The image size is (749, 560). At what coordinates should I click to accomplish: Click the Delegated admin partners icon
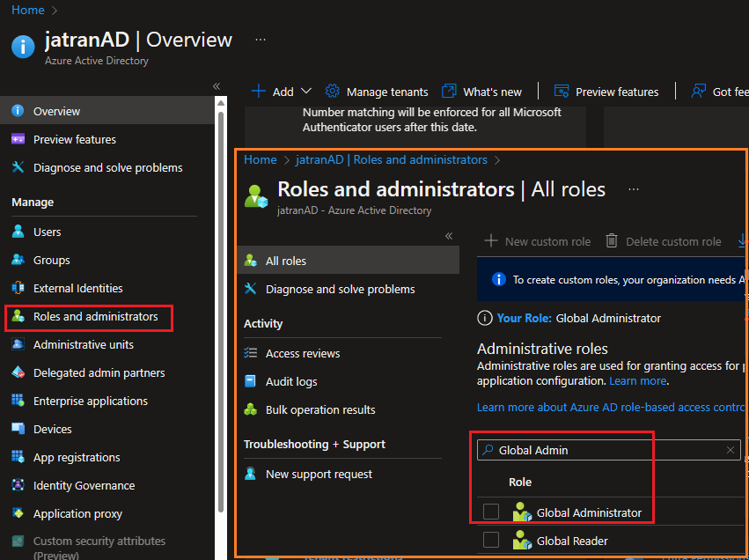(18, 372)
